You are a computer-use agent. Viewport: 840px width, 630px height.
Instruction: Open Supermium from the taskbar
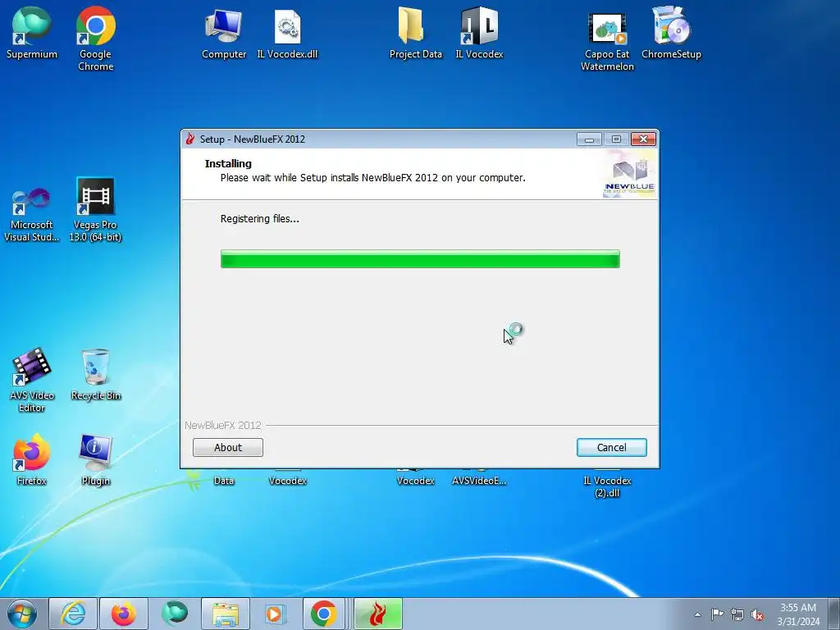175,614
